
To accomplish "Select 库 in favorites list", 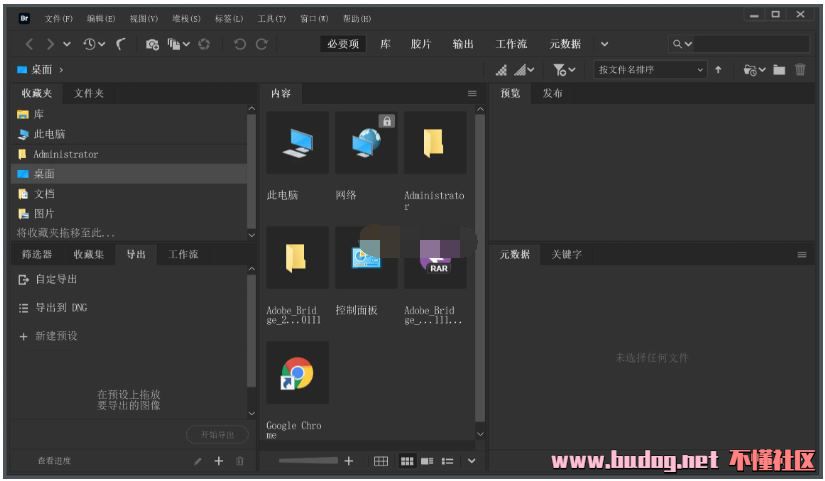I will pyautogui.click(x=129, y=114).
